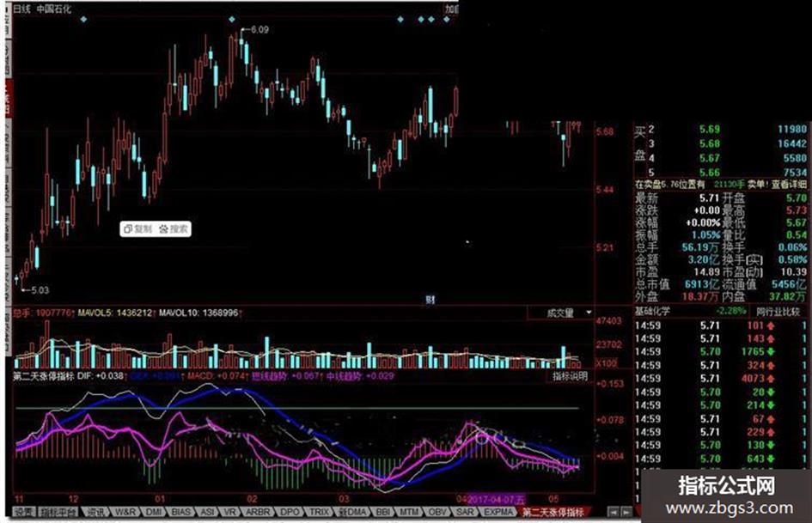Switch to the DMI indicator tab

coord(153,512)
